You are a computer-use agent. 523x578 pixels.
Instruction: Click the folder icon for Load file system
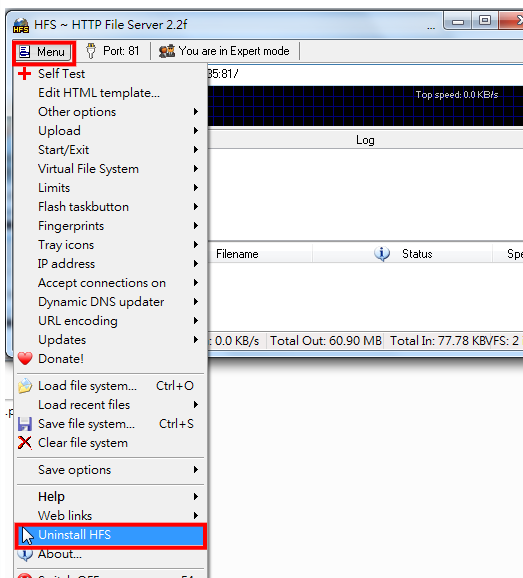tap(25, 386)
